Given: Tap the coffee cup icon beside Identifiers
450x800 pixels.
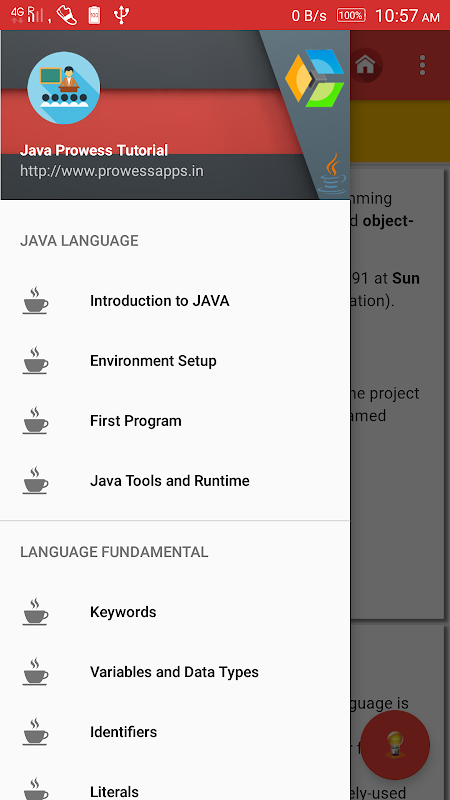Looking at the screenshot, I should (x=35, y=732).
